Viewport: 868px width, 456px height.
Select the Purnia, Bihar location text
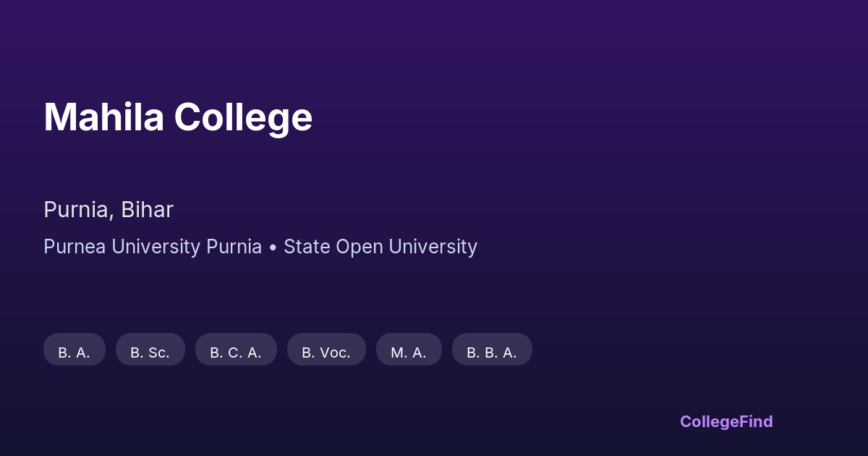click(109, 210)
